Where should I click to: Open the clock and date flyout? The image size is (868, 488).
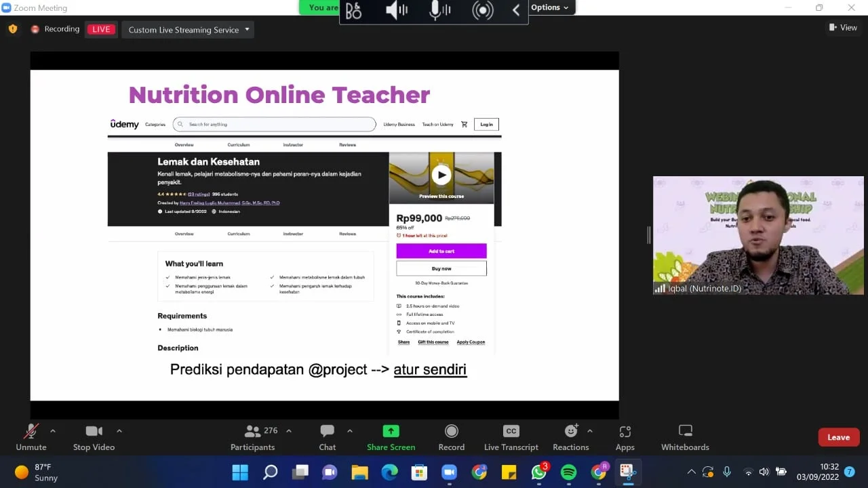(x=818, y=472)
